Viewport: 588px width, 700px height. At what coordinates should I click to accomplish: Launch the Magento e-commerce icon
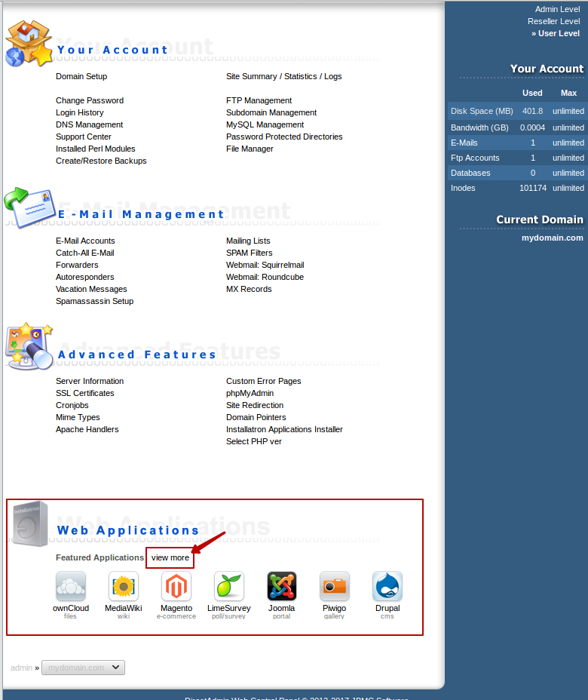(x=176, y=586)
